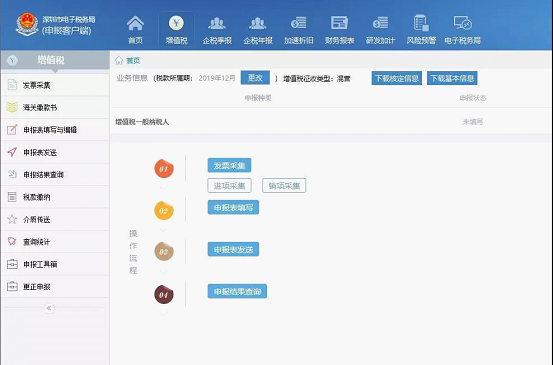Open the 风险预警 toolbar icon
Viewport: 553px width, 365px height.
[x=421, y=30]
